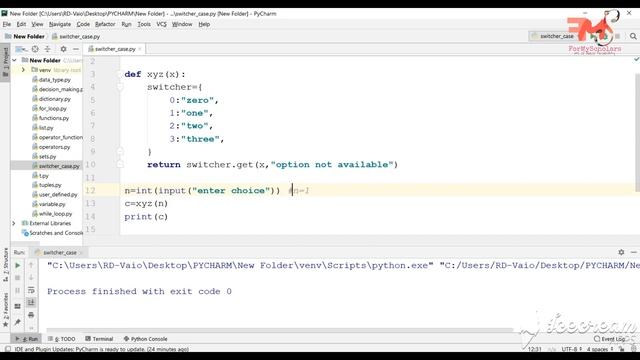Open the Code menu

click(x=83, y=24)
